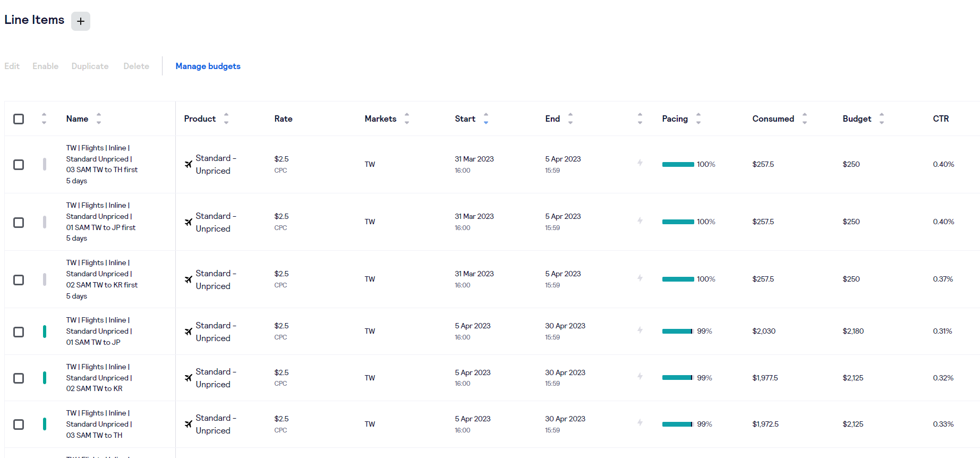Click green status indicator of 03 SAM TW to TH
This screenshot has height=458, width=980.
(x=45, y=424)
